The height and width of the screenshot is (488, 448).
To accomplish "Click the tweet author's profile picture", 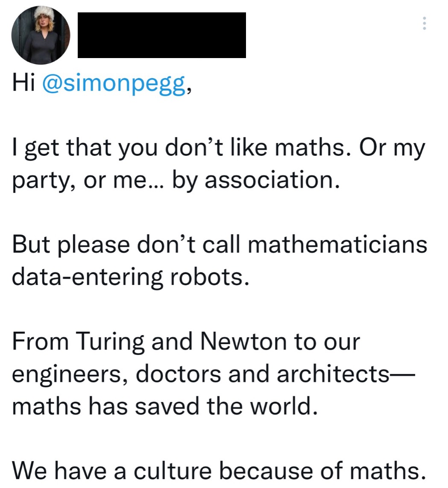I will 41,35.
